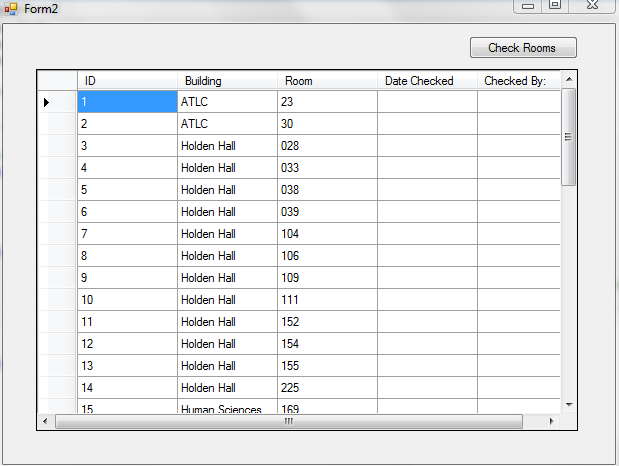Select the Room cell showing 111
The height and width of the screenshot is (466, 619).
[x=327, y=300]
